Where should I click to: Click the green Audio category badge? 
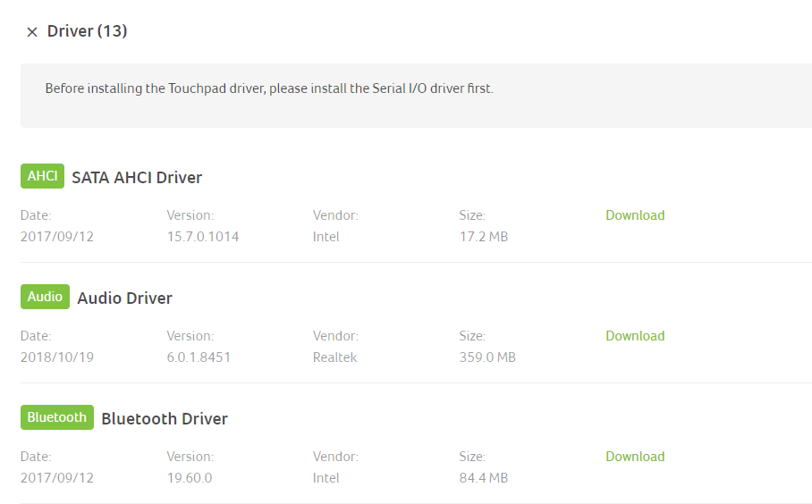(x=45, y=297)
